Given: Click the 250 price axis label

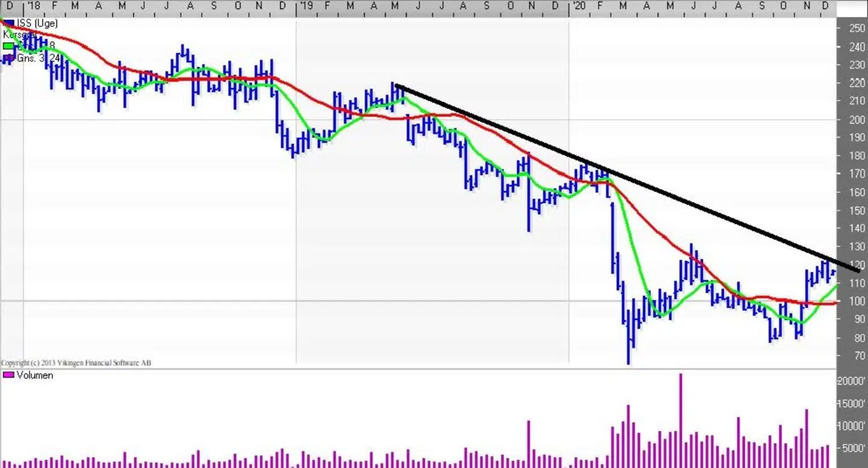Looking at the screenshot, I should [x=857, y=28].
